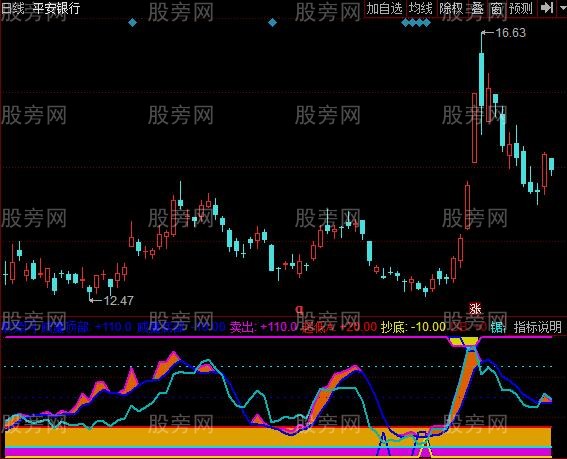Image resolution: width=567 pixels, height=459 pixels.
Task: Open the 指标说明 indicator description link
Action: (x=538, y=327)
